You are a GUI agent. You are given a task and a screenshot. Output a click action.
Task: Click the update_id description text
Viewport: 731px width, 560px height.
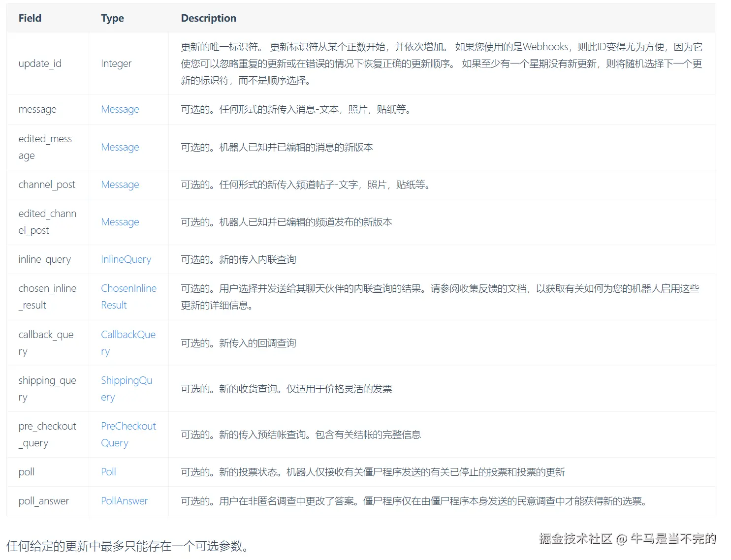click(x=442, y=63)
